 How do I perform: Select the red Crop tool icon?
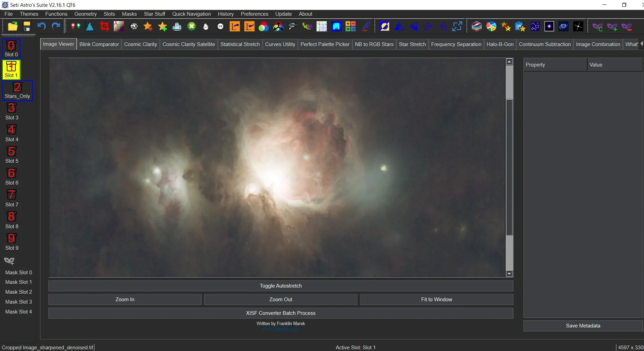coord(105,26)
